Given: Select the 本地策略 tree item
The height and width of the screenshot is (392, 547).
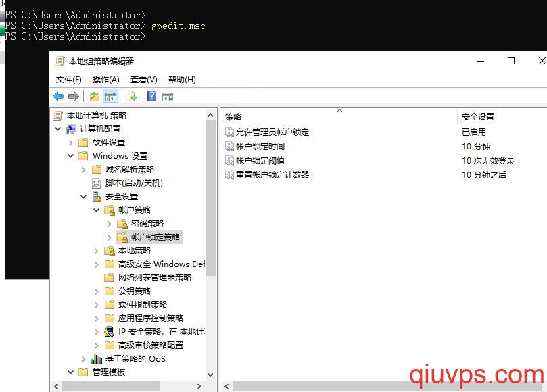Looking at the screenshot, I should click(135, 251).
